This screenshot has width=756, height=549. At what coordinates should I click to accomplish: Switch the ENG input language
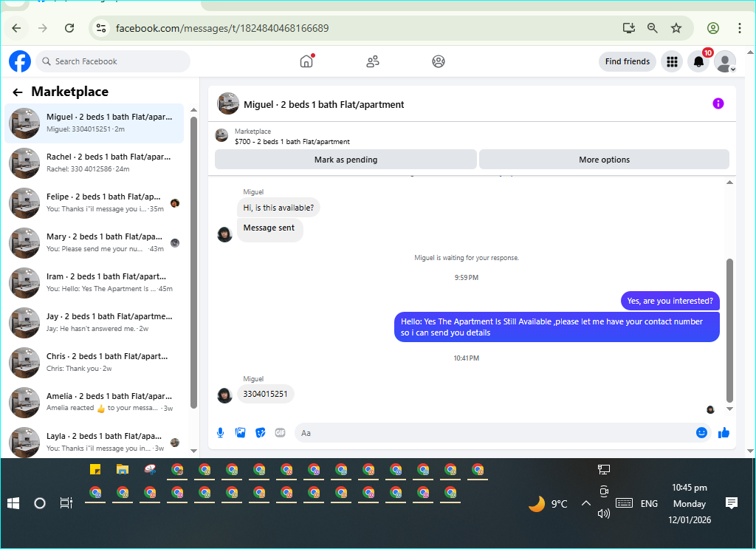click(649, 504)
